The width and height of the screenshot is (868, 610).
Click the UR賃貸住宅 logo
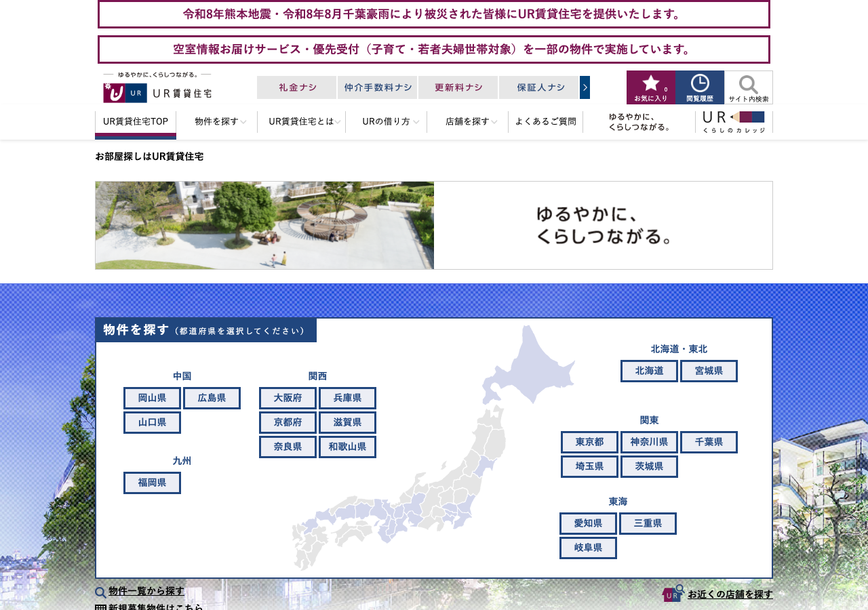pos(157,88)
